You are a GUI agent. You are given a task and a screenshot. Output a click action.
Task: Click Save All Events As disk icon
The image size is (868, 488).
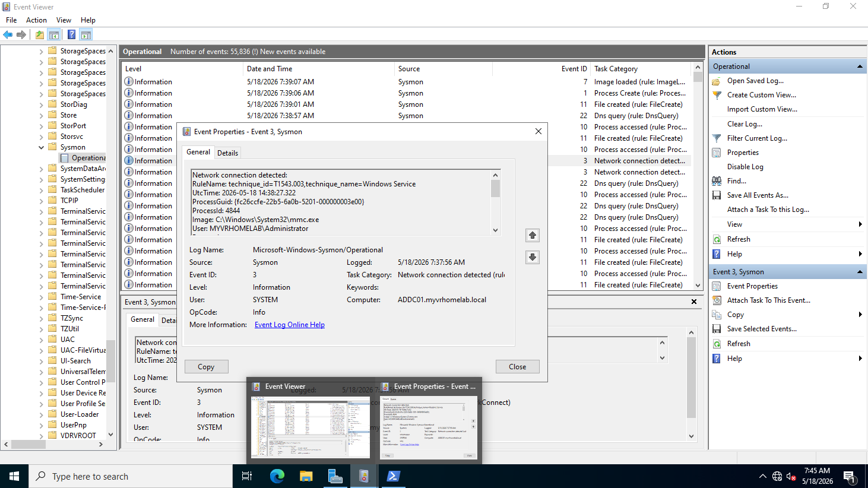pos(717,195)
